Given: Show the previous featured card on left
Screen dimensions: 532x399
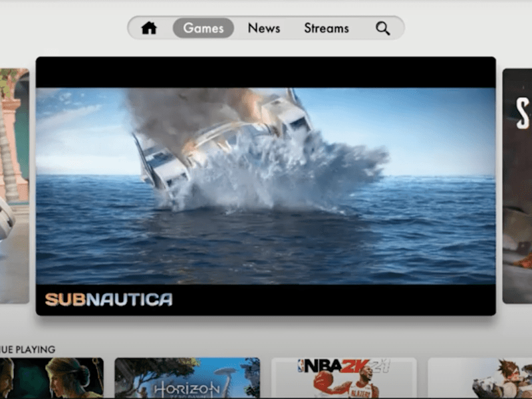Looking at the screenshot, I should (15, 186).
